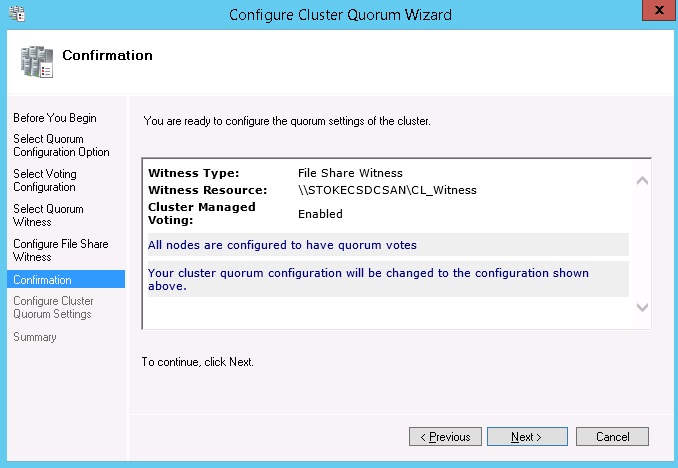Jump to Select Voting Configuration step
This screenshot has width=678, height=468.
coord(45,181)
